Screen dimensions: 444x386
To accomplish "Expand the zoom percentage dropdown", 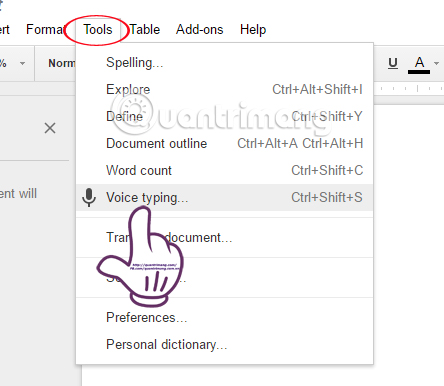I will (22, 63).
